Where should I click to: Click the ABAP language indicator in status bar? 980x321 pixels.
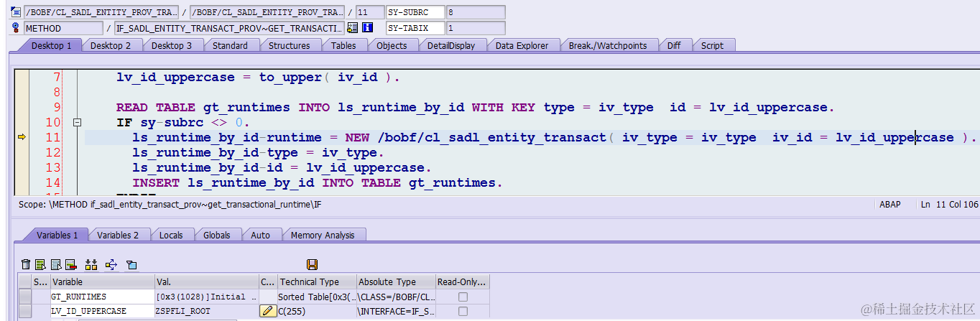click(889, 205)
